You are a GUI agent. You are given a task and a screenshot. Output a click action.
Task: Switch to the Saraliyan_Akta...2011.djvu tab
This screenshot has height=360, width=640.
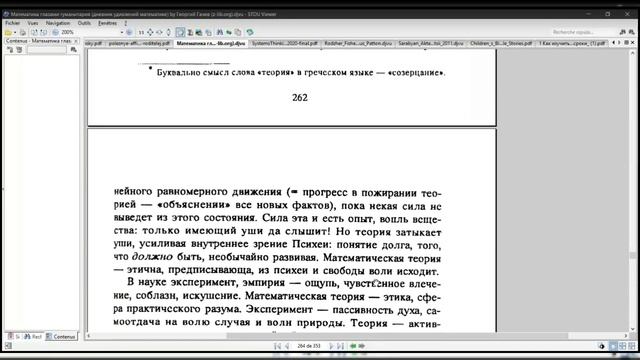(x=431, y=43)
